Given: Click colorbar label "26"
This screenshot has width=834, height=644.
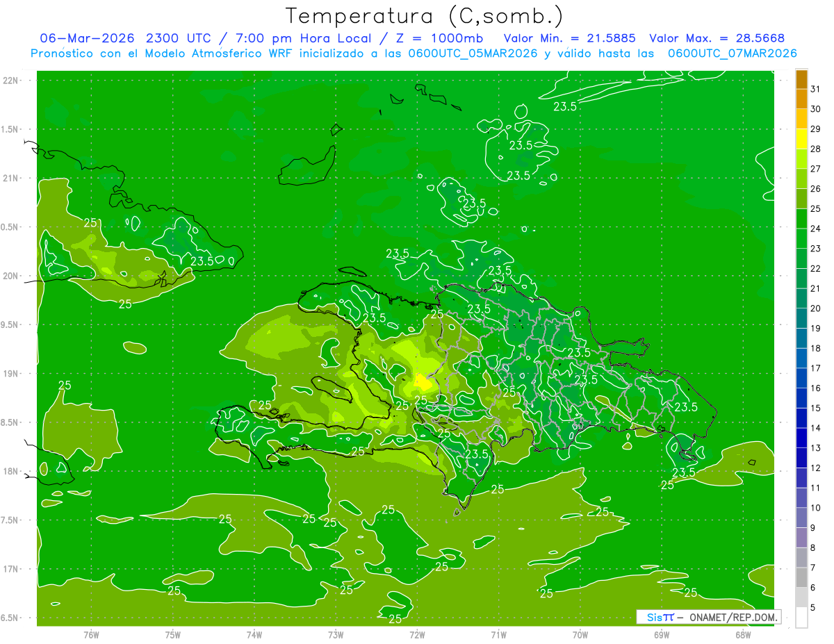Looking at the screenshot, I should (x=816, y=188).
